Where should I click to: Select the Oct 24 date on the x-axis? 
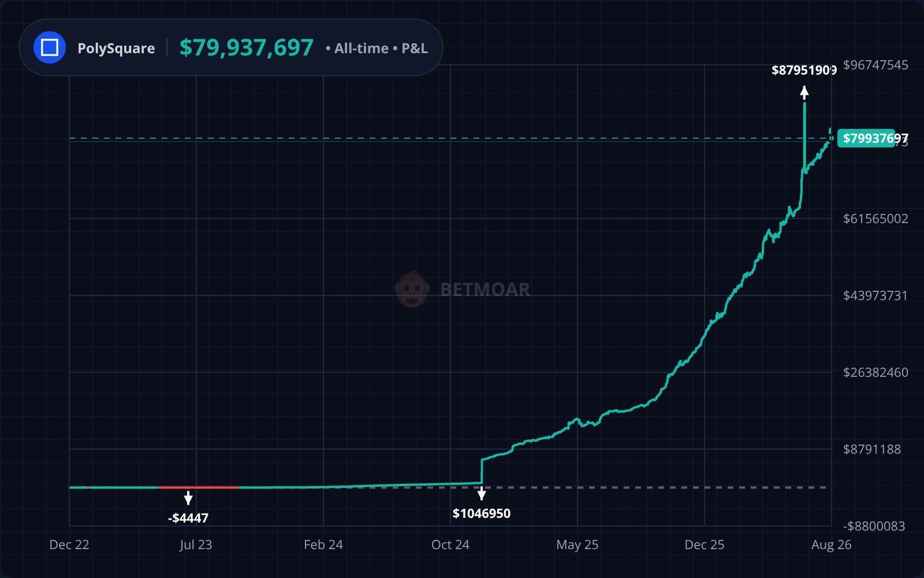pos(450,544)
